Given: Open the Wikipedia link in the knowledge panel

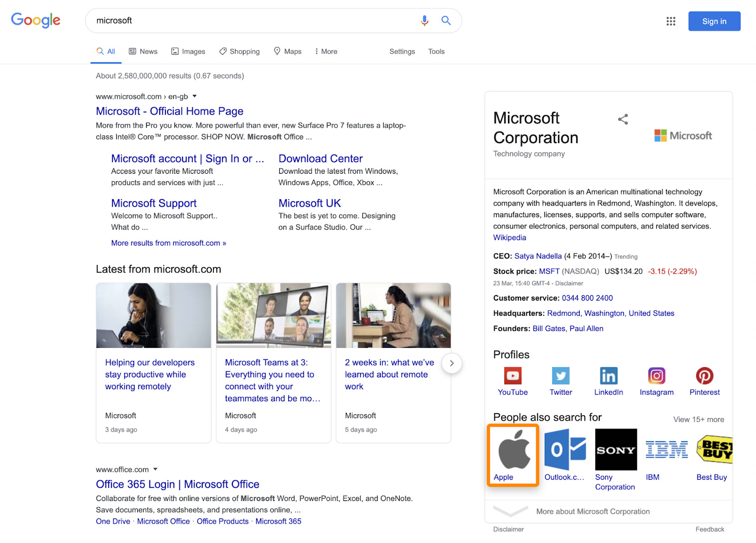Looking at the screenshot, I should tap(509, 238).
